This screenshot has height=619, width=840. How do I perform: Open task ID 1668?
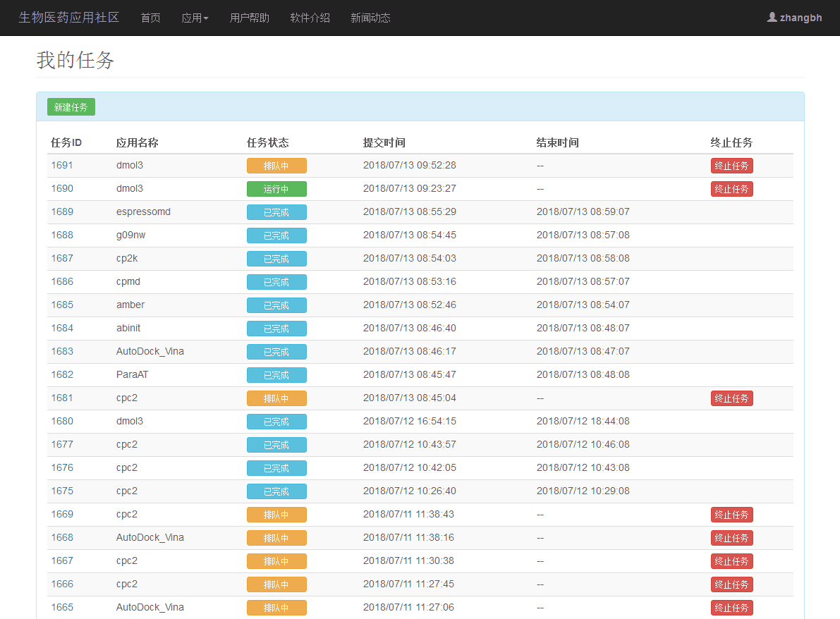(62, 538)
